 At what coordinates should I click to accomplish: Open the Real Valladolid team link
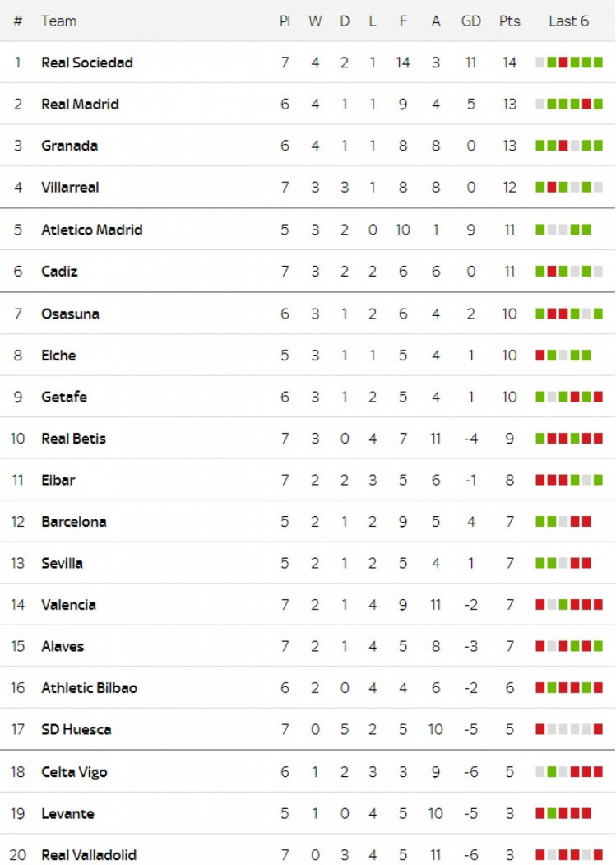[89, 854]
